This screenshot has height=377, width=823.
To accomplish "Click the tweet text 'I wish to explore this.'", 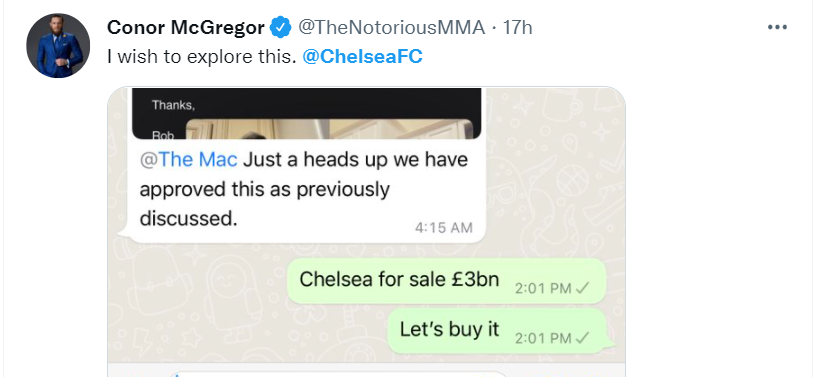I will pos(202,56).
